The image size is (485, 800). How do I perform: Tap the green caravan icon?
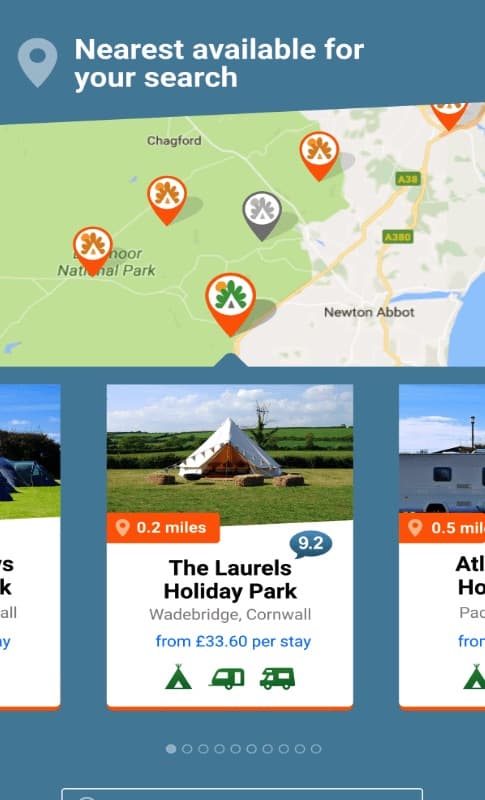click(227, 679)
